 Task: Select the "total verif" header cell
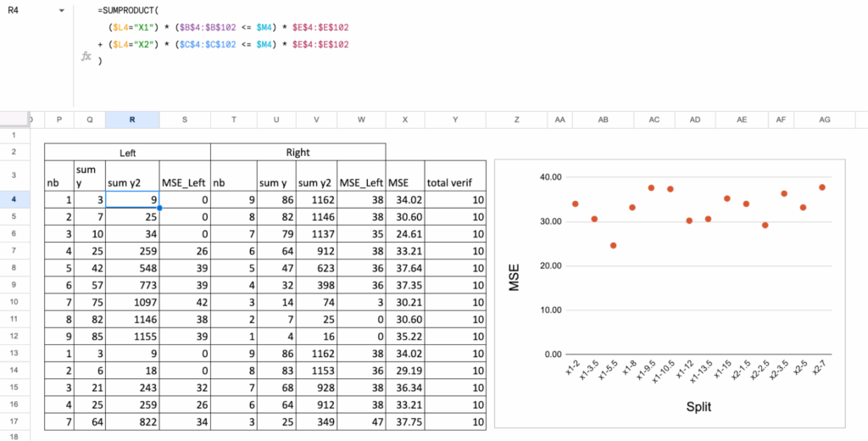(x=454, y=181)
